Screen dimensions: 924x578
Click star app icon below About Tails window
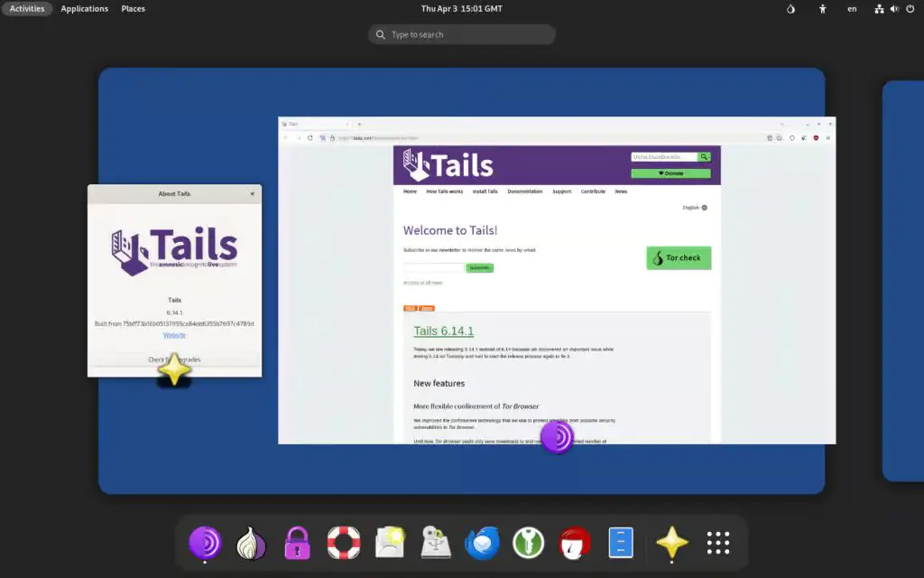[x=174, y=369]
